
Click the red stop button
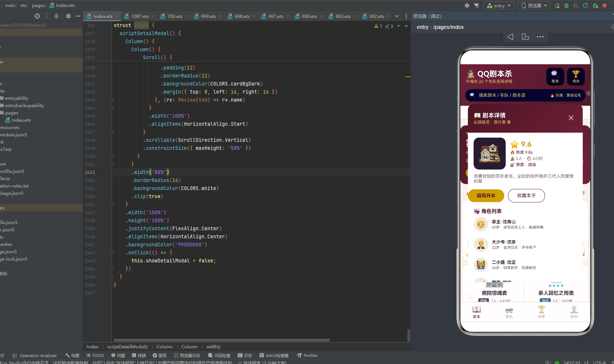click(x=605, y=5)
